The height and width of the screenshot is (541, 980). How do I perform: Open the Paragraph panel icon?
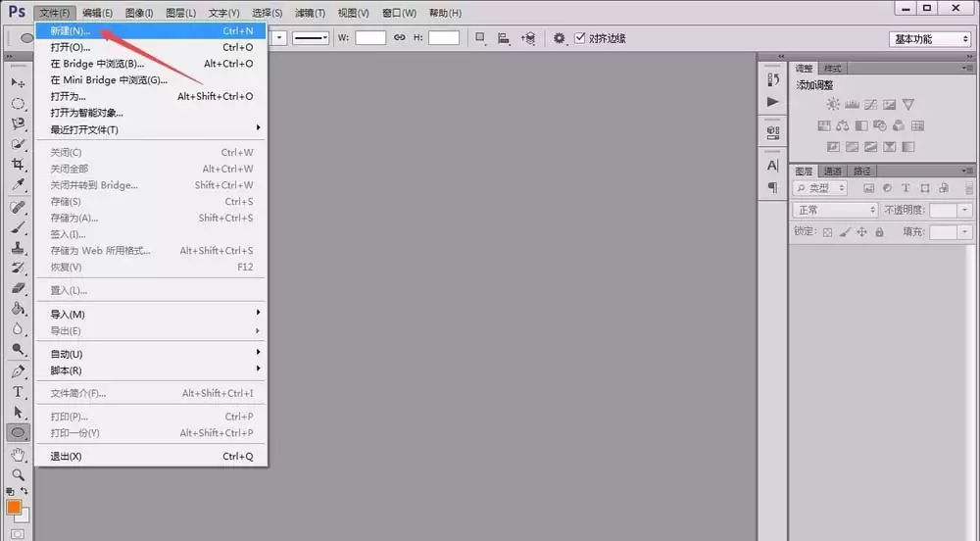point(773,187)
